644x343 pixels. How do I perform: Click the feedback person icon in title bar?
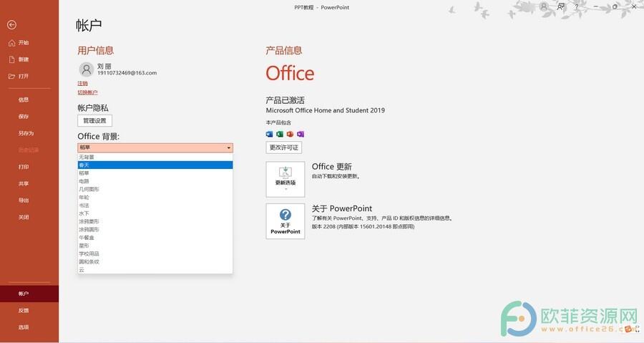coord(560,6)
